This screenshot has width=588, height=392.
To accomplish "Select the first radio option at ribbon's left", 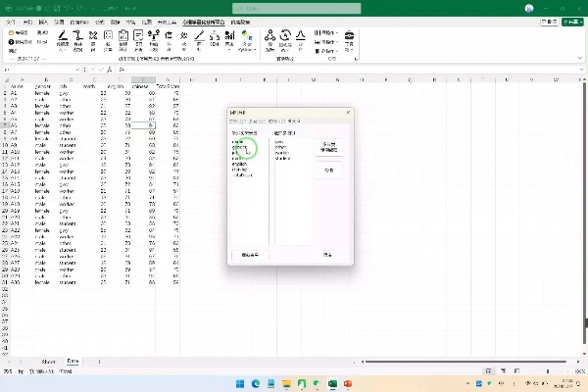I will pyautogui.click(x=11, y=32).
